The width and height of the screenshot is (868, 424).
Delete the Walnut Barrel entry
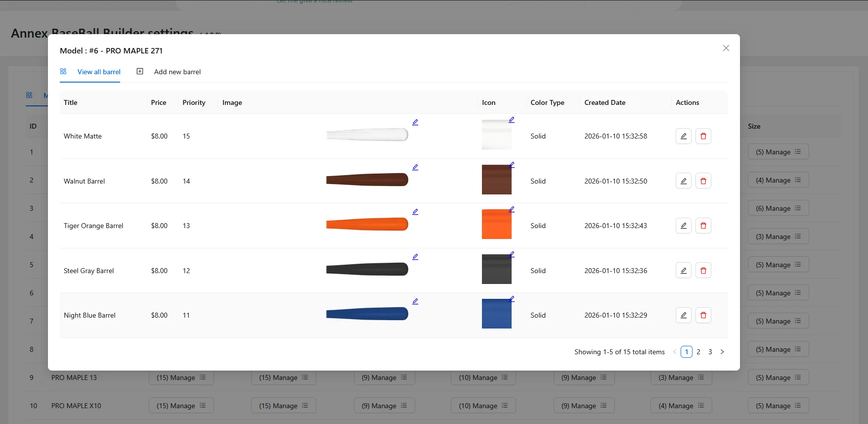click(703, 181)
